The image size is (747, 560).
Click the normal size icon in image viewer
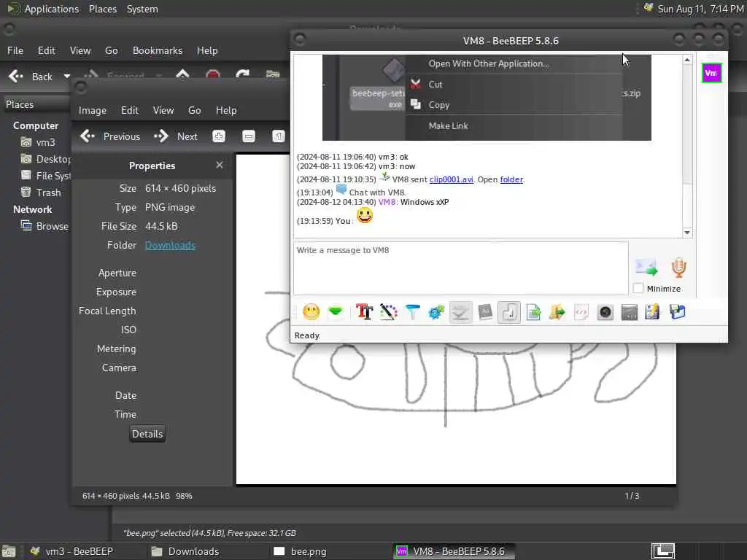[279, 136]
